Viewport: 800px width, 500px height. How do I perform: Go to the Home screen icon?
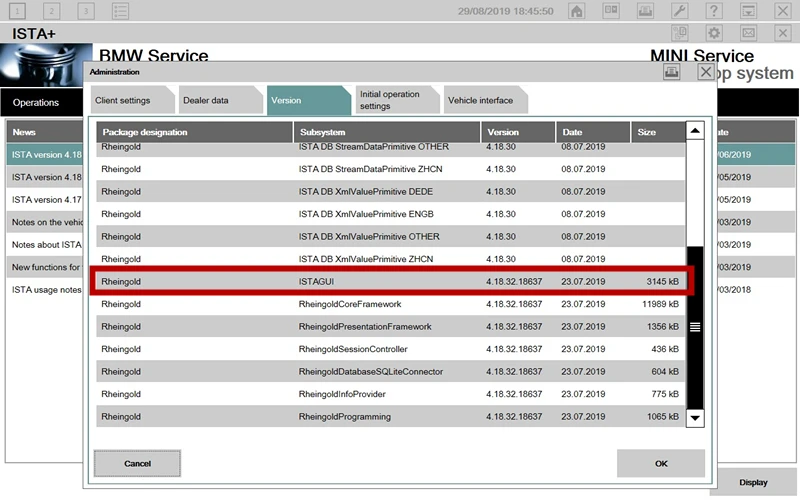pos(577,11)
